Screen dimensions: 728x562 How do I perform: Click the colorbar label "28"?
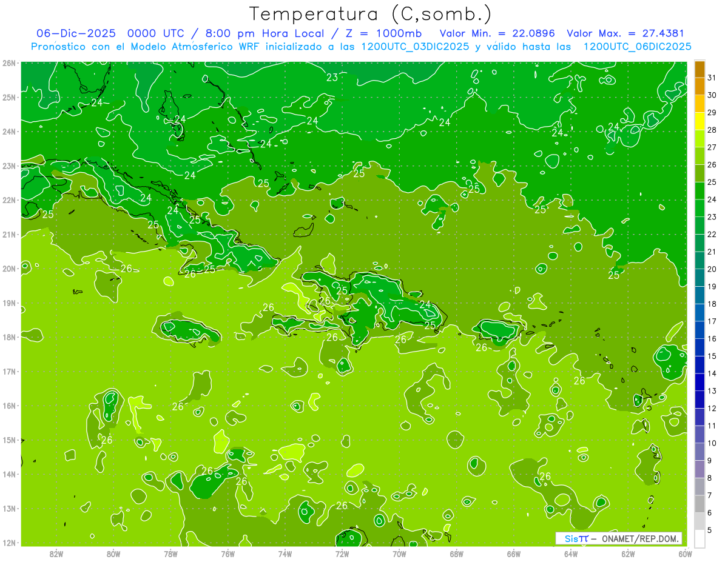click(x=712, y=130)
